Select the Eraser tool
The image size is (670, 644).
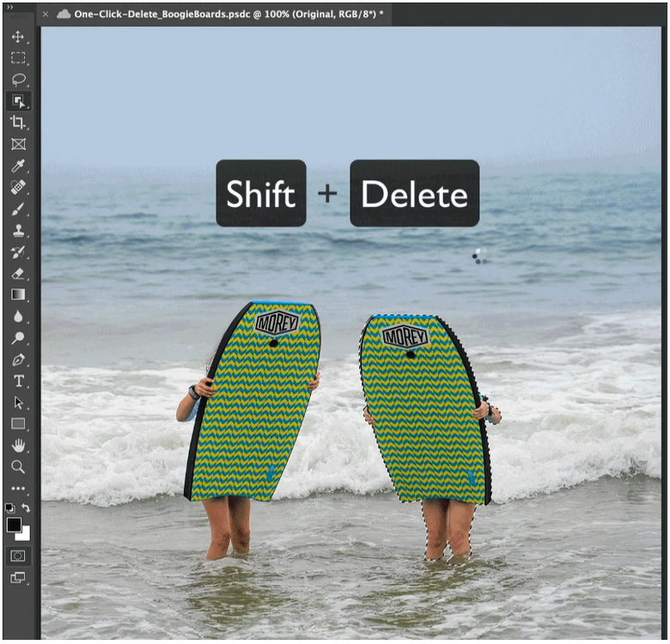[x=18, y=273]
